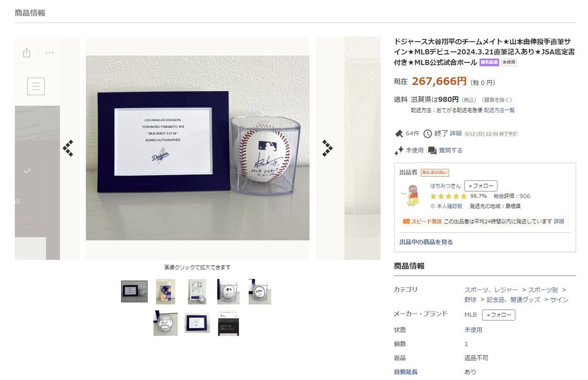The height and width of the screenshot is (380, 588).
Task: Open the seller's honey bear avatar
Action: click(x=410, y=195)
